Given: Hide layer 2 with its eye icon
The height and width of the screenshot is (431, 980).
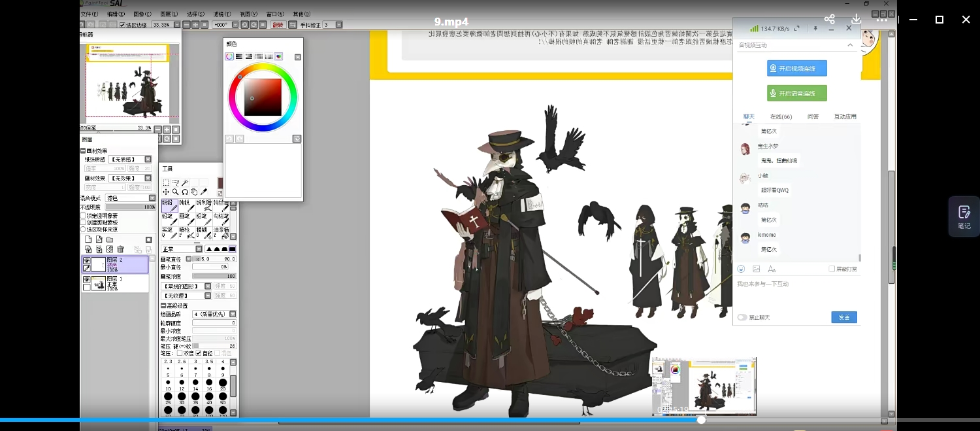Looking at the screenshot, I should (x=87, y=261).
